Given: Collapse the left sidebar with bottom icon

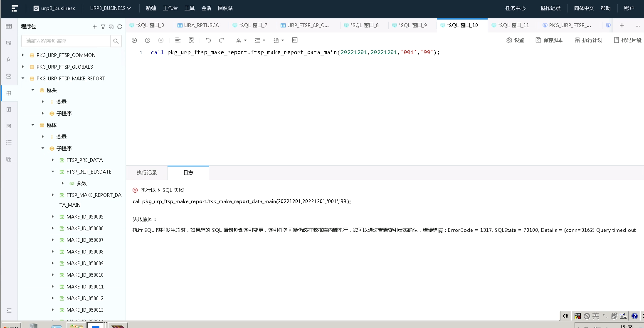Looking at the screenshot, I should click(9, 311).
